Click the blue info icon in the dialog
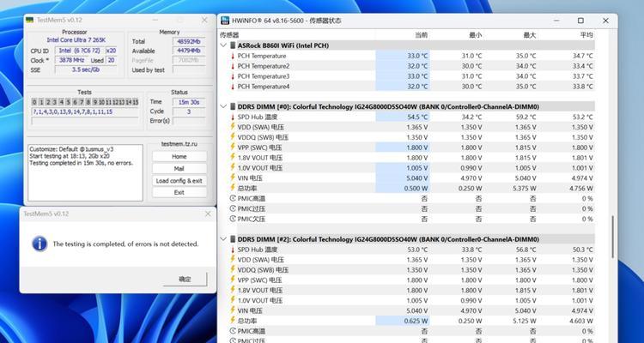This screenshot has width=644, height=343. click(x=39, y=244)
